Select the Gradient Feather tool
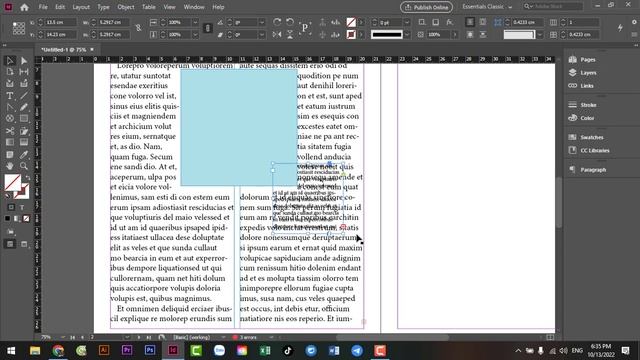Image resolution: width=640 pixels, height=360 pixels. pyautogui.click(x=24, y=142)
